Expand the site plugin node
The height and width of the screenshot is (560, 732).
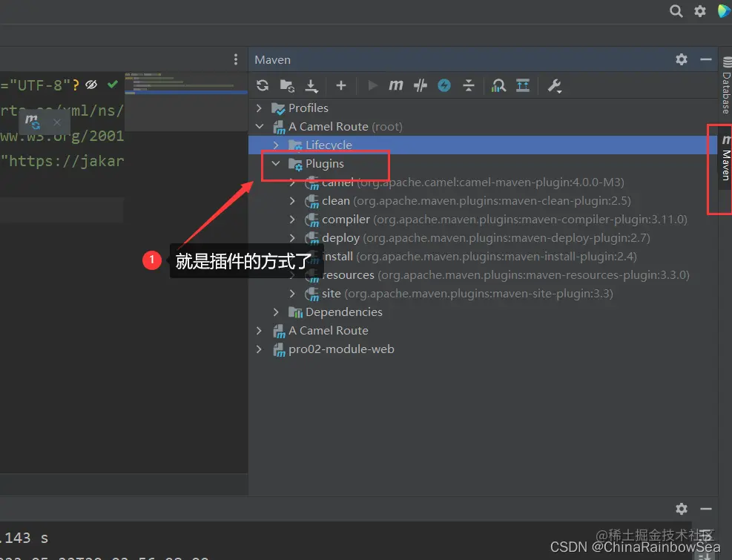coord(292,293)
